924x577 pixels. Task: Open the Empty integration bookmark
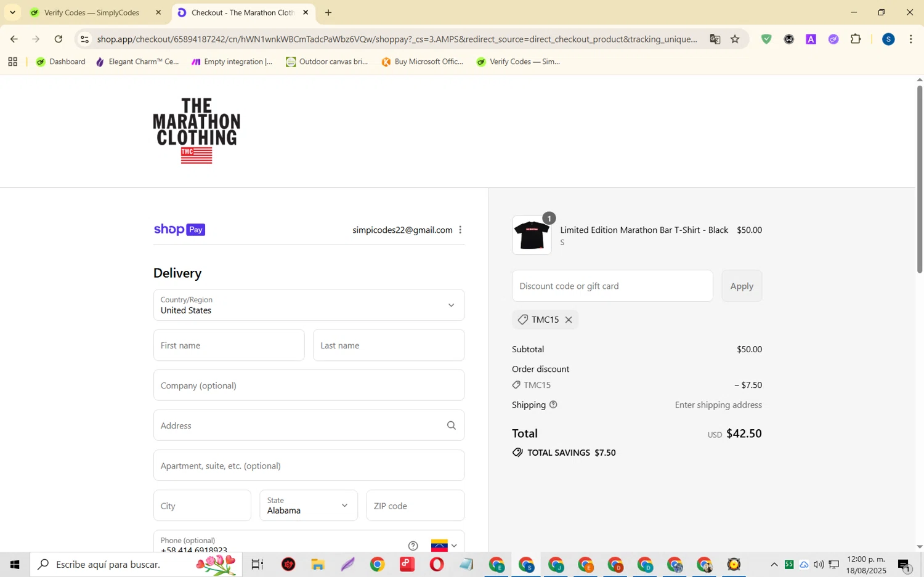(x=232, y=62)
